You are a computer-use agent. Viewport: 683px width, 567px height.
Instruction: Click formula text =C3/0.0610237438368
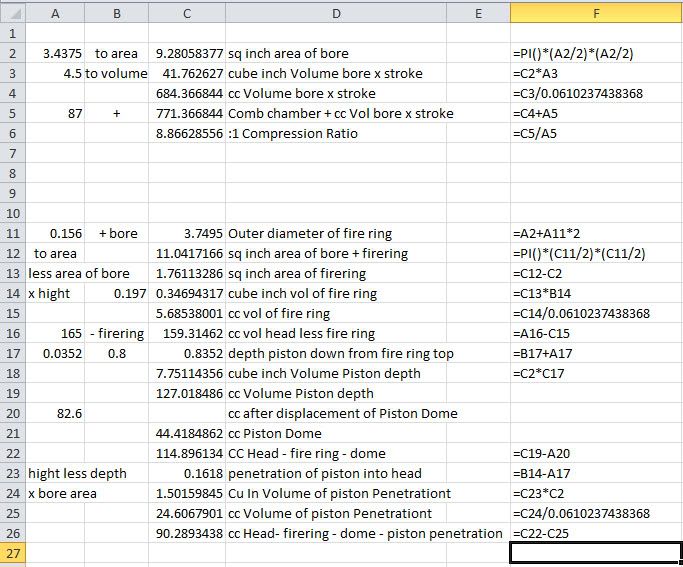pyautogui.click(x=578, y=94)
